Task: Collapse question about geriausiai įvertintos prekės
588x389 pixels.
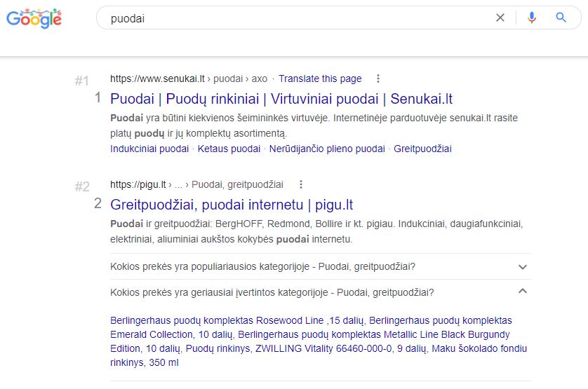Action: point(321,292)
